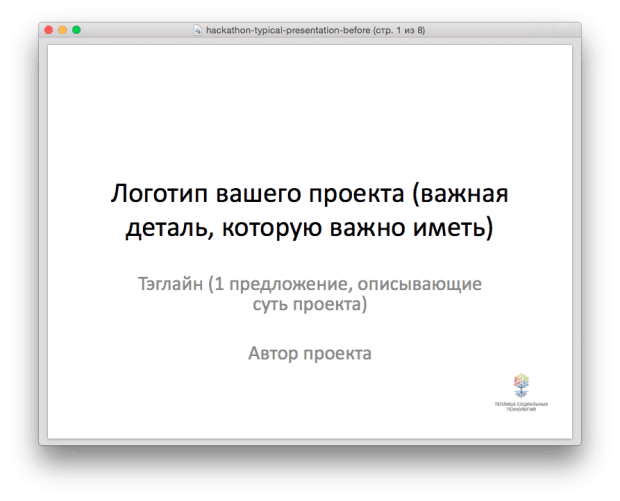The width and height of the screenshot is (620, 501).
Task: Click the "Автор проекта" text line
Action: (309, 353)
